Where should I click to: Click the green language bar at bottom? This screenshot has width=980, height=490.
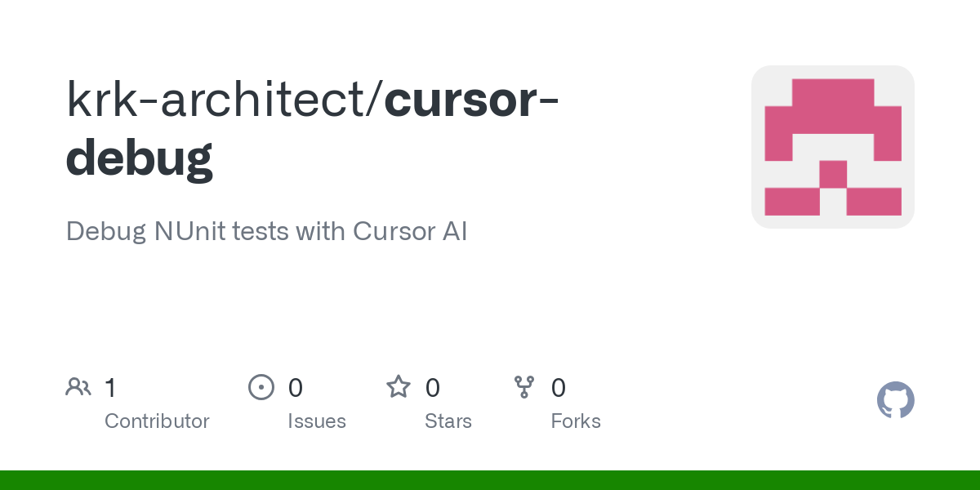[x=490, y=480]
